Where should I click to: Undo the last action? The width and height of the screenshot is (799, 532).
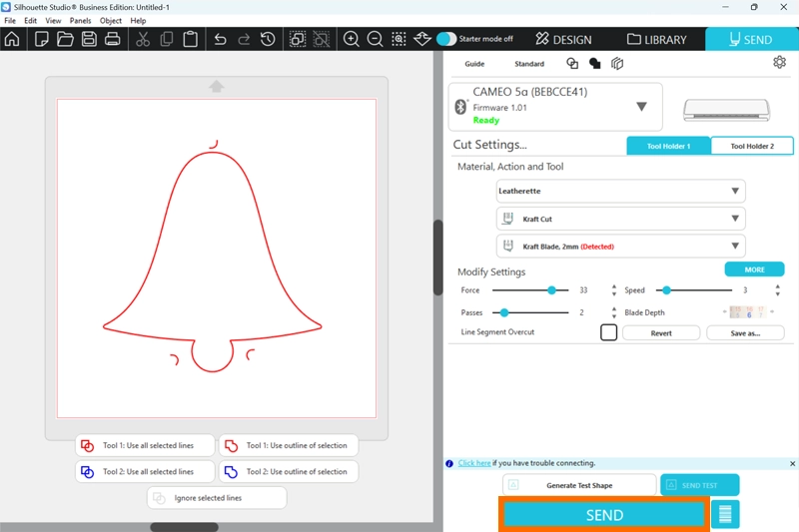[x=220, y=40]
